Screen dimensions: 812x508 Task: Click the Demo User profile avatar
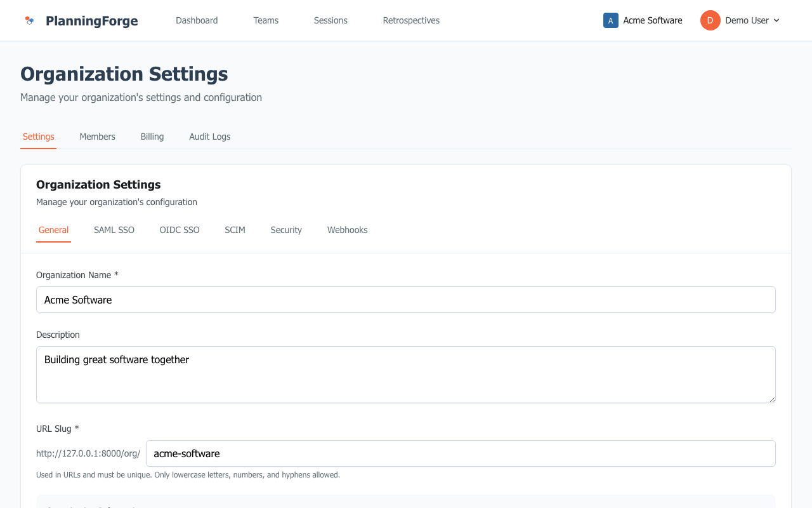click(x=710, y=20)
